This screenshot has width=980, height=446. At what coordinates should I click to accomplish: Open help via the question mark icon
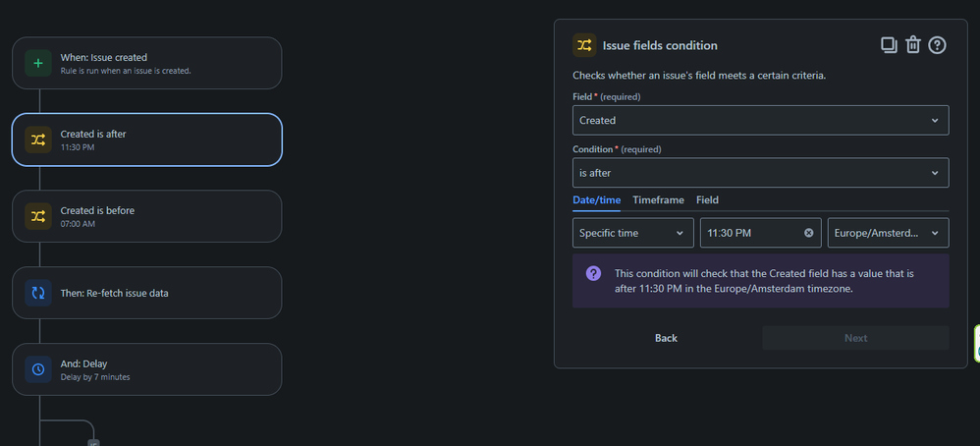coord(937,44)
